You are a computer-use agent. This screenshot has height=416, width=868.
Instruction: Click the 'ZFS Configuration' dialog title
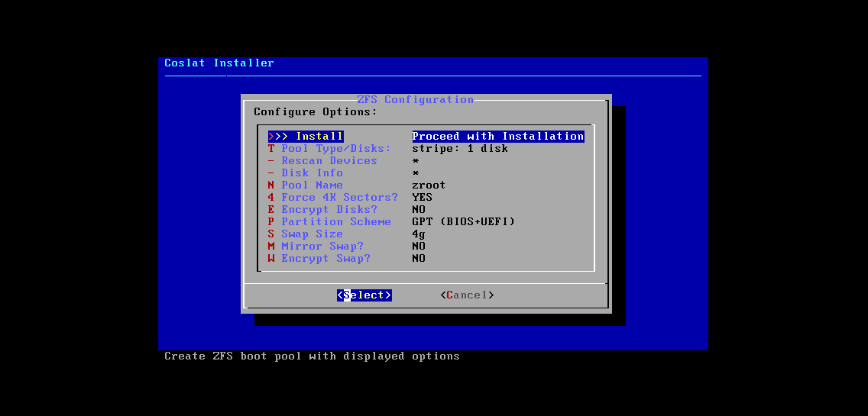pyautogui.click(x=415, y=99)
